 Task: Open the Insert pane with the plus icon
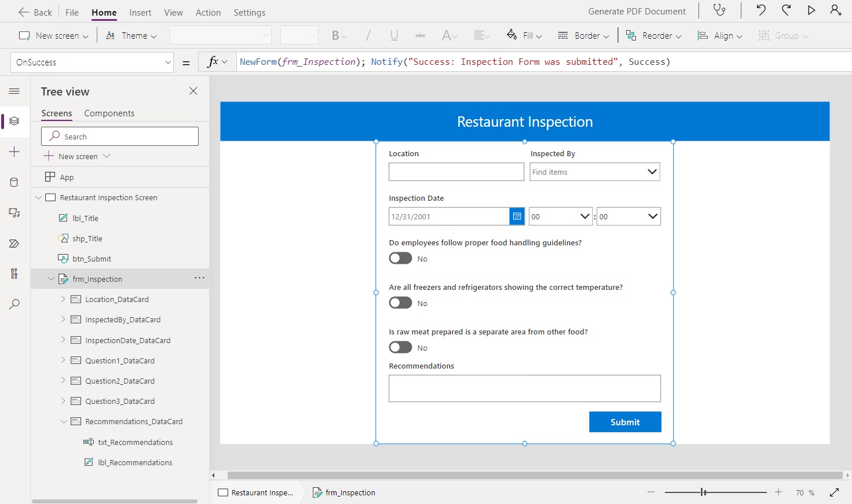tap(14, 152)
